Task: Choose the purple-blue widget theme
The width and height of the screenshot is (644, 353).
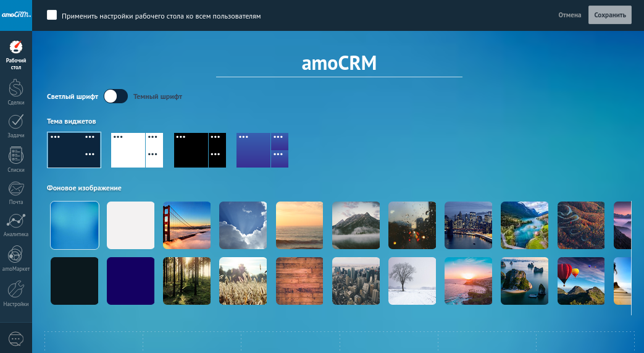Action: tap(262, 150)
